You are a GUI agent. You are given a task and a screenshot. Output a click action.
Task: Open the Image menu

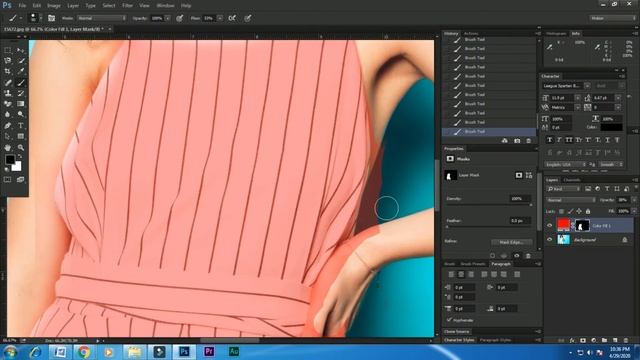tap(53, 6)
